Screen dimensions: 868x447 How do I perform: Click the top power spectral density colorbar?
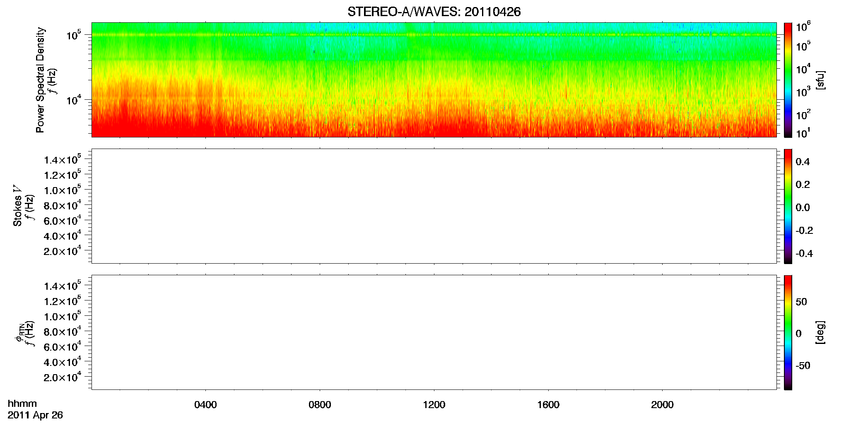click(788, 80)
